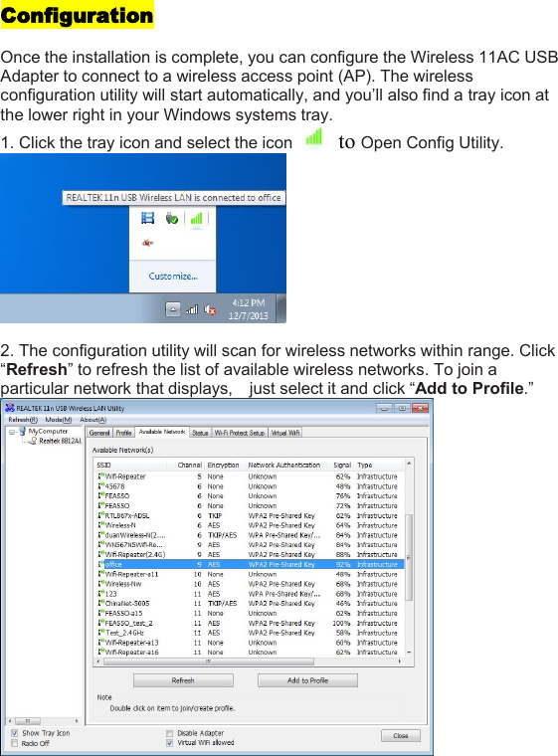Select the 45678 network row
Viewport: 558px width, 756px height.
pos(249,486)
